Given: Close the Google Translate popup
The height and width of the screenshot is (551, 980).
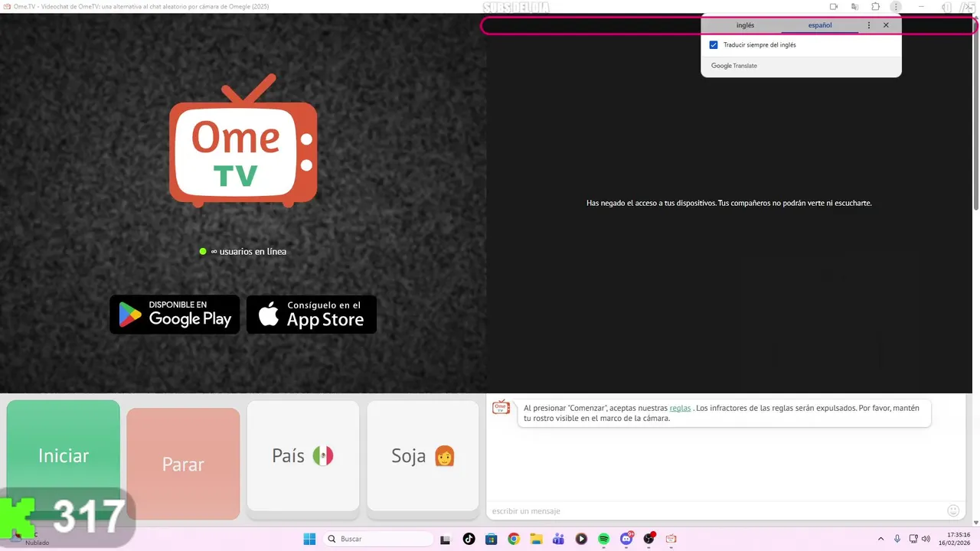Looking at the screenshot, I should [886, 25].
